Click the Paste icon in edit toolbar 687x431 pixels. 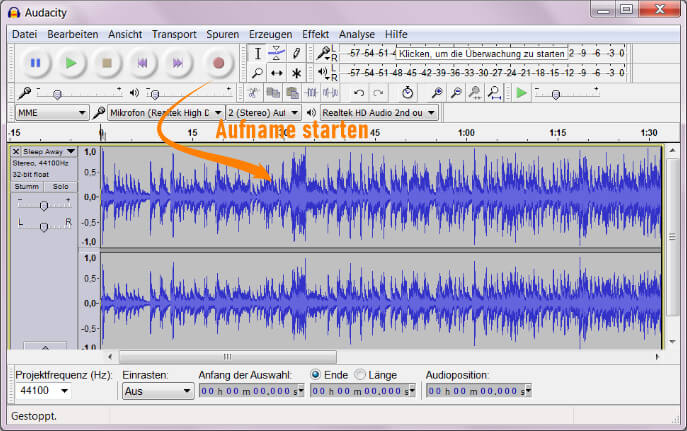(292, 92)
